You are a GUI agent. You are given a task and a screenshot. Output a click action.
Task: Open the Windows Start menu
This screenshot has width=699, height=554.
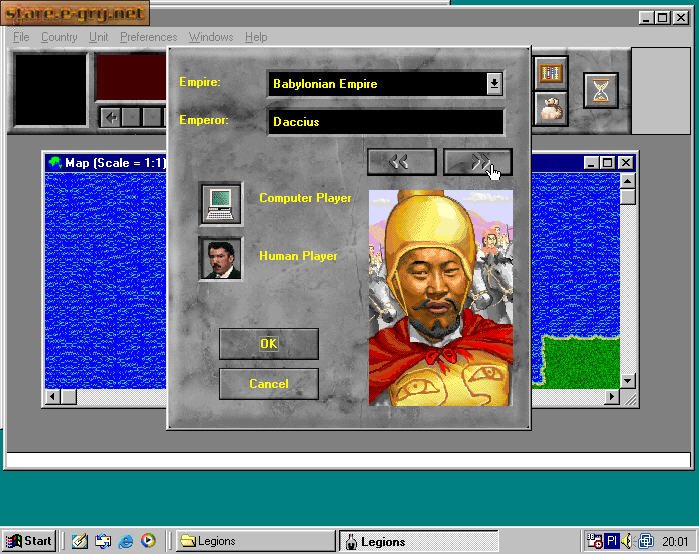(29, 541)
